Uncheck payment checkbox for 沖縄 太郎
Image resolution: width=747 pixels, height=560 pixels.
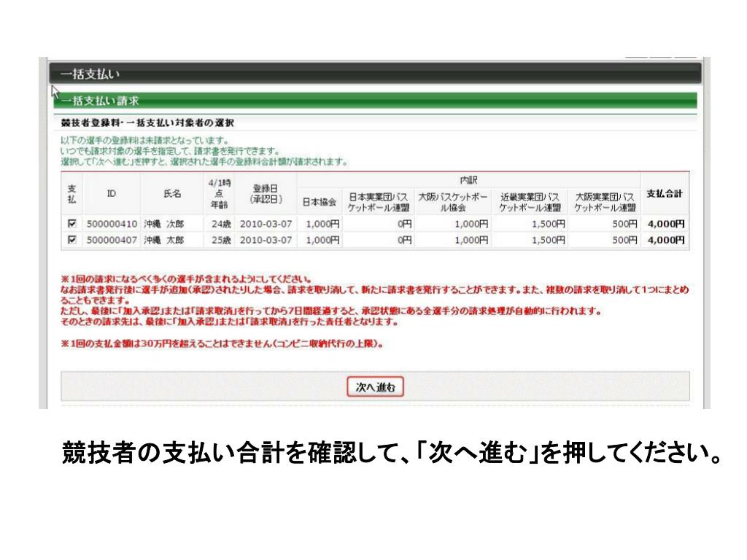point(72,239)
